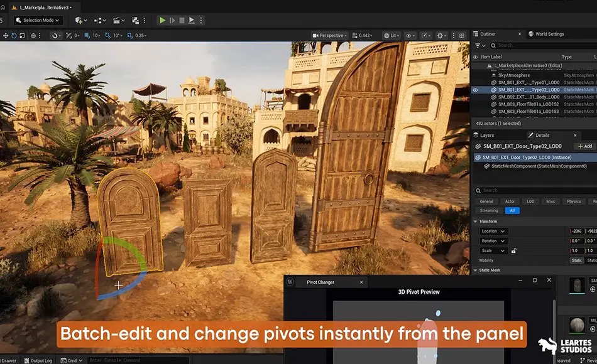Click the Details panel search field
The image size is (597, 364).
tap(535, 190)
